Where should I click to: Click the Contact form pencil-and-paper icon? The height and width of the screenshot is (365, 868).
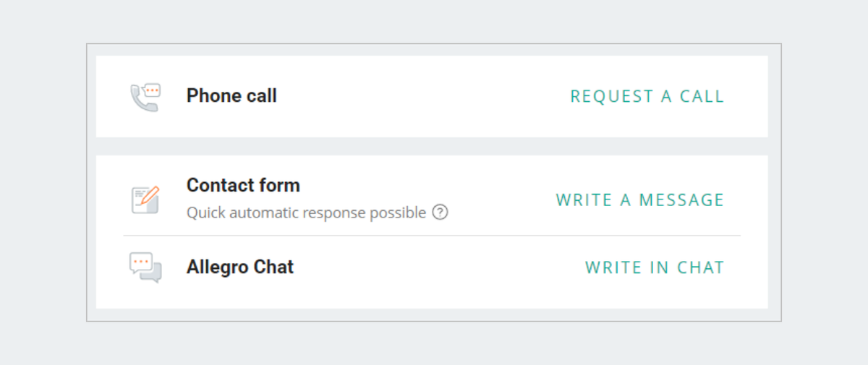145,199
